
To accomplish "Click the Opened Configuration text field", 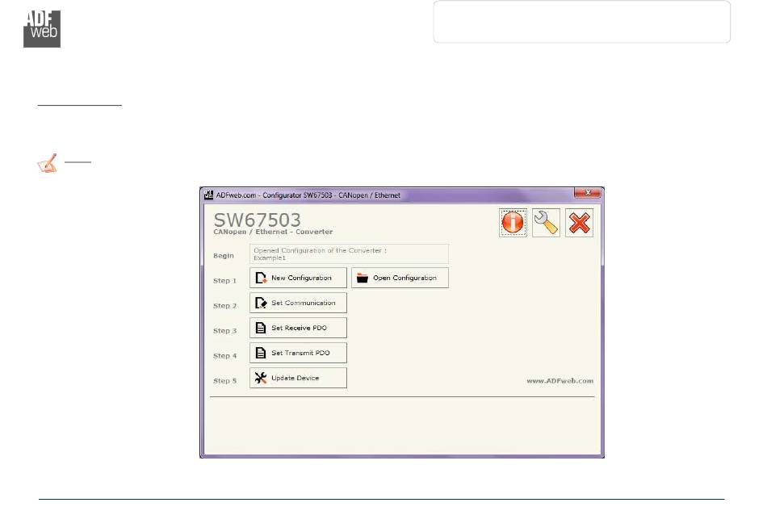I will [349, 253].
